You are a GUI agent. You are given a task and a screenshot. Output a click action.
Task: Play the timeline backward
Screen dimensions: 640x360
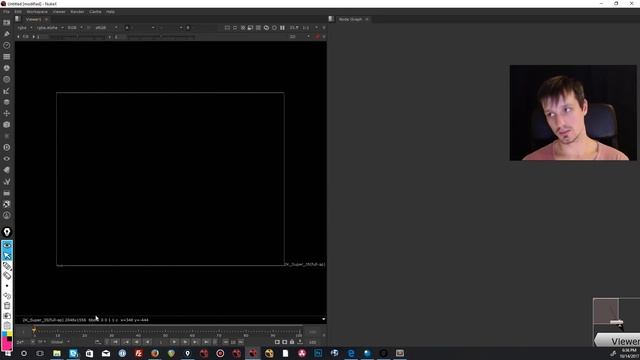pyautogui.click(x=148, y=342)
